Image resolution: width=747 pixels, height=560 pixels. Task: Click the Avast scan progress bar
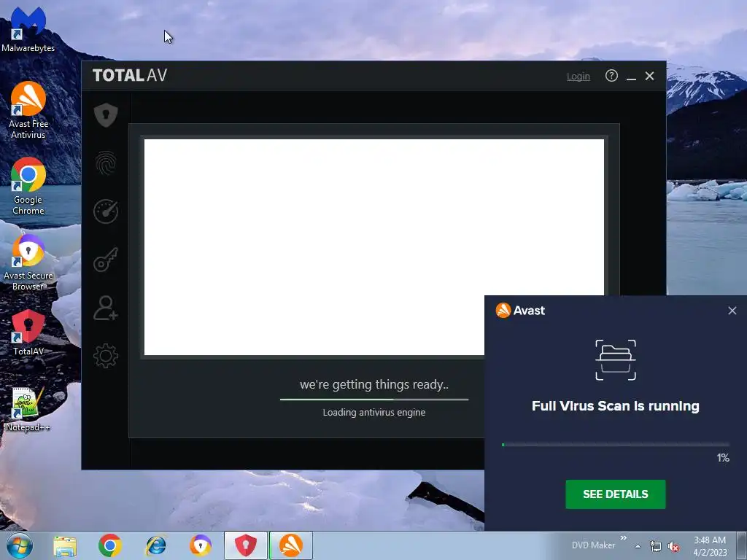[616, 445]
